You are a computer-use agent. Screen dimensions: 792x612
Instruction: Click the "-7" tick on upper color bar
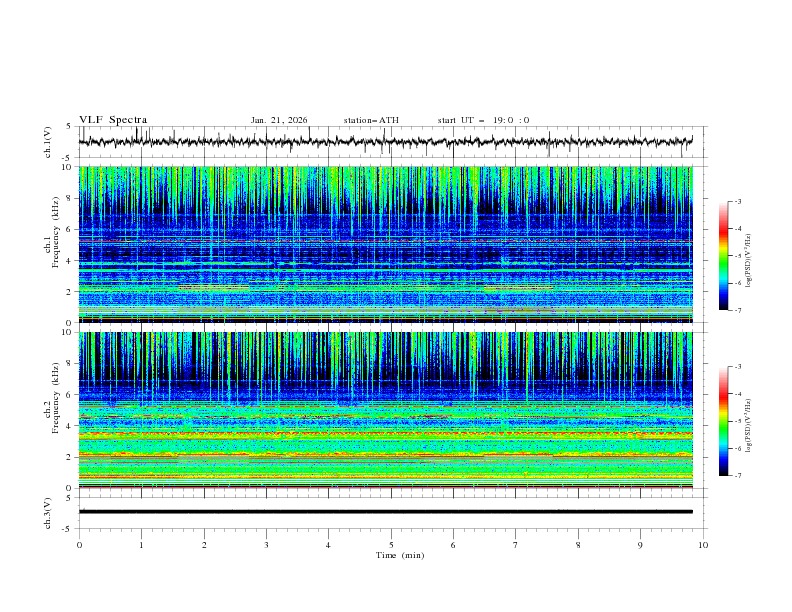[738, 310]
